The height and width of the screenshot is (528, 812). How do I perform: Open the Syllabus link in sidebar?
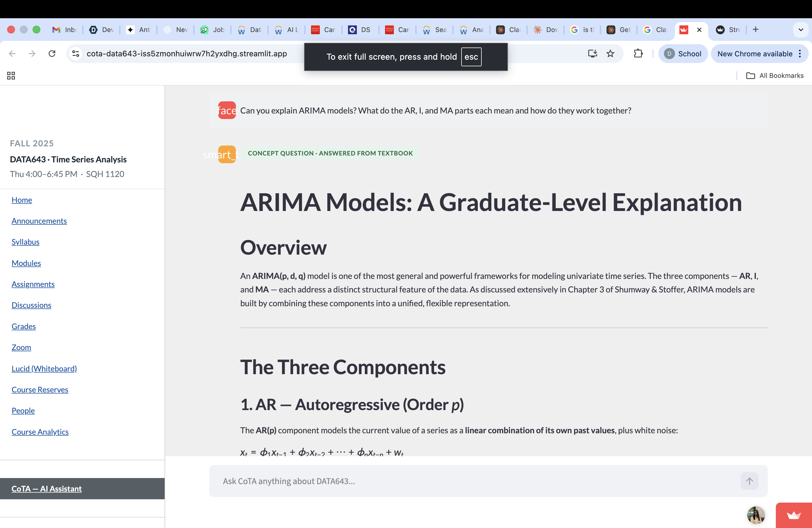coord(26,242)
